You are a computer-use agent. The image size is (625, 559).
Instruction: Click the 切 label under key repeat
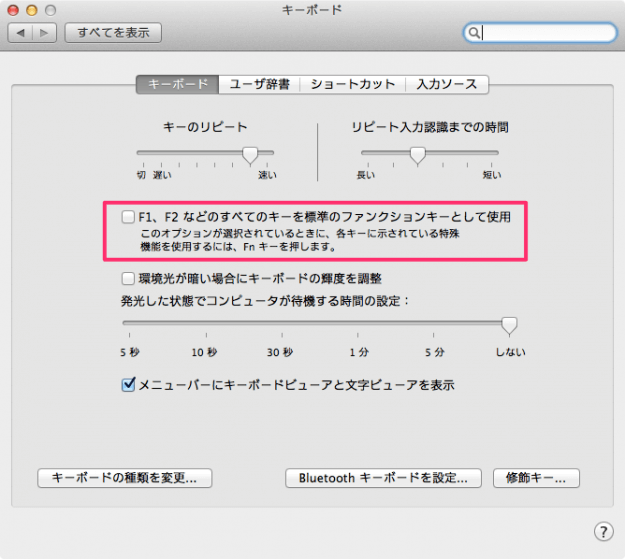(141, 175)
